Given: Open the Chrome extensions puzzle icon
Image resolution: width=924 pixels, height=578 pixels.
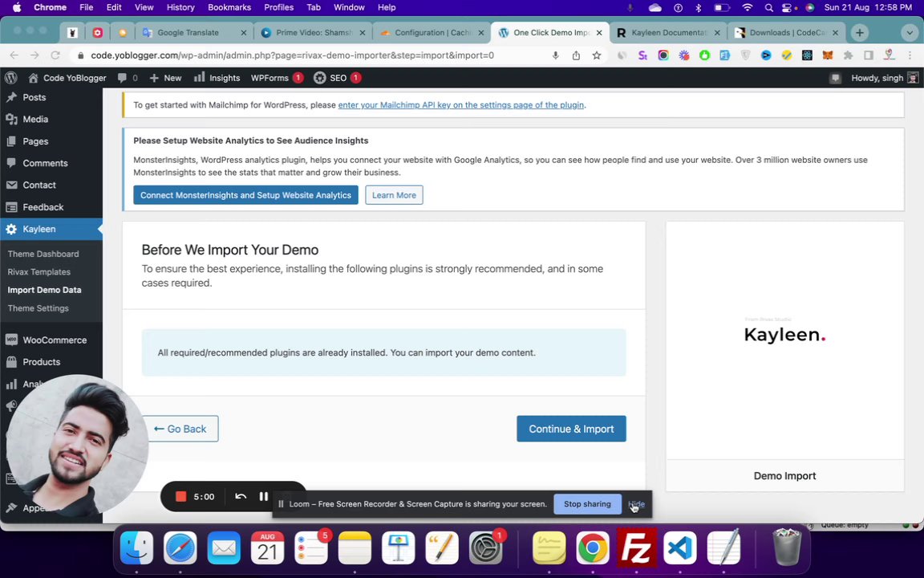Looking at the screenshot, I should click(848, 55).
